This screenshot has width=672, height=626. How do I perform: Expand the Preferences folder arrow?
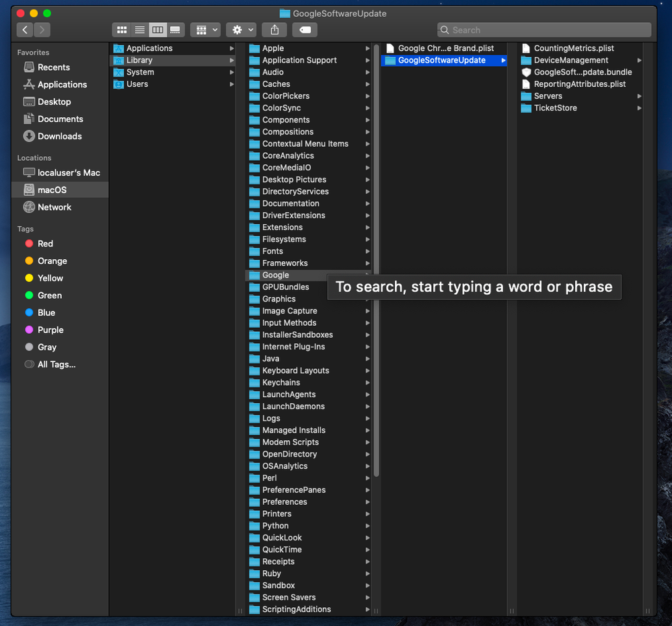(x=368, y=501)
